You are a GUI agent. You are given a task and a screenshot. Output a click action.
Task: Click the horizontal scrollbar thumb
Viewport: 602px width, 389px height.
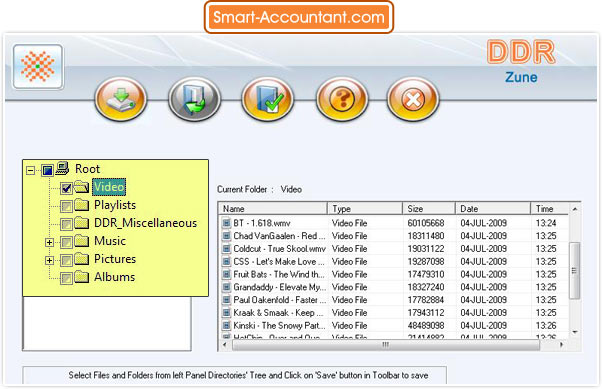pos(385,345)
